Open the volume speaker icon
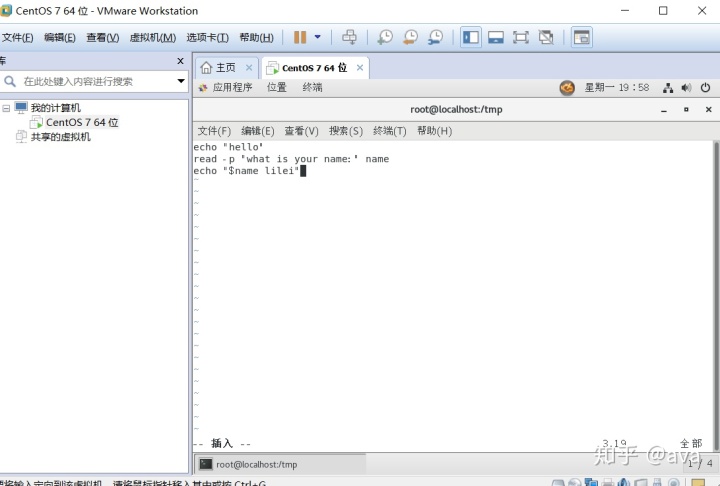Screen dimensions: 720x486 [686, 88]
